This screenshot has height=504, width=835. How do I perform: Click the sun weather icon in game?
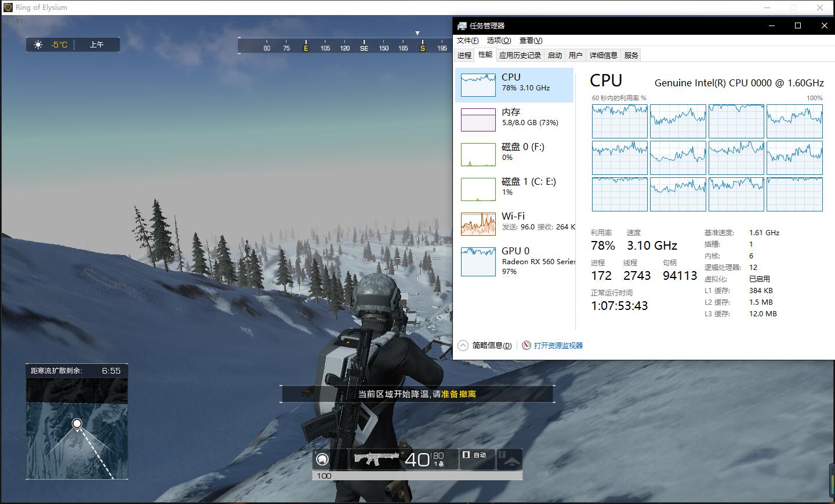click(x=38, y=45)
